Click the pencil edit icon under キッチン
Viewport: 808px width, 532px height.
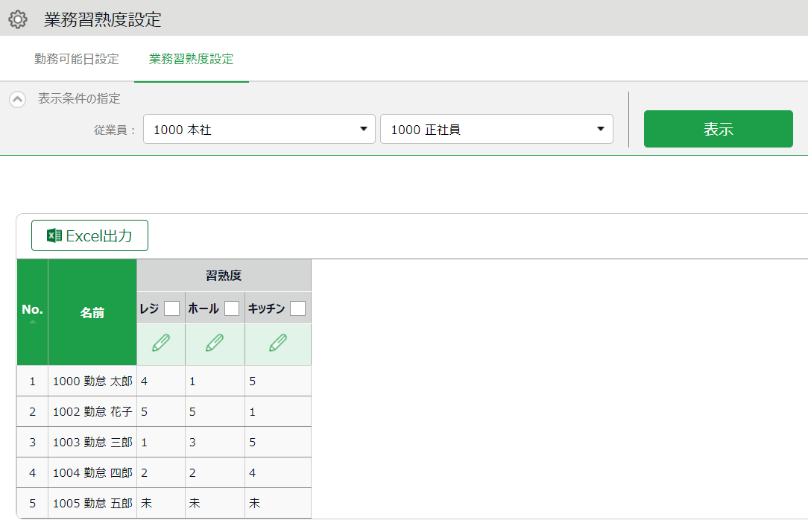[278, 343]
